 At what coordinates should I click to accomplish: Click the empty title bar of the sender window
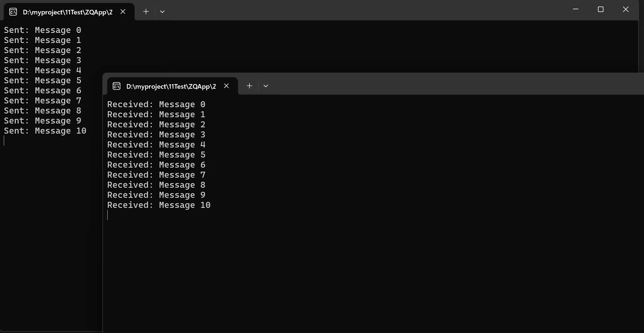[x=354, y=10]
